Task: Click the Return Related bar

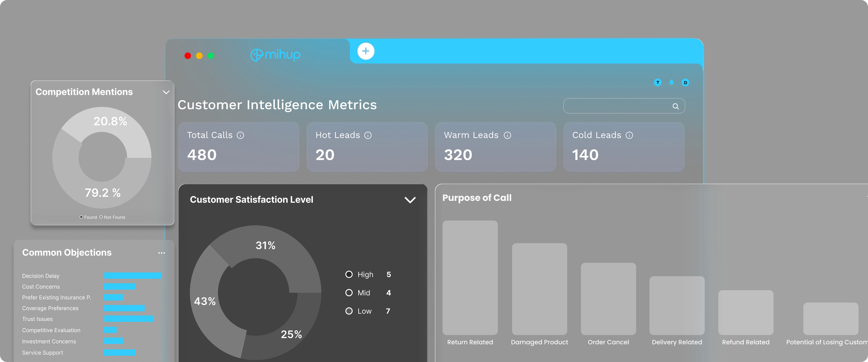Action: click(470, 277)
